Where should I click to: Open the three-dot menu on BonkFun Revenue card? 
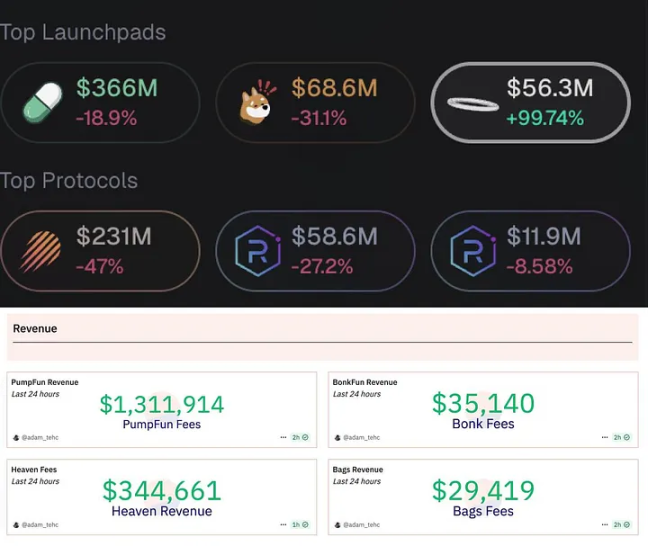click(x=605, y=437)
